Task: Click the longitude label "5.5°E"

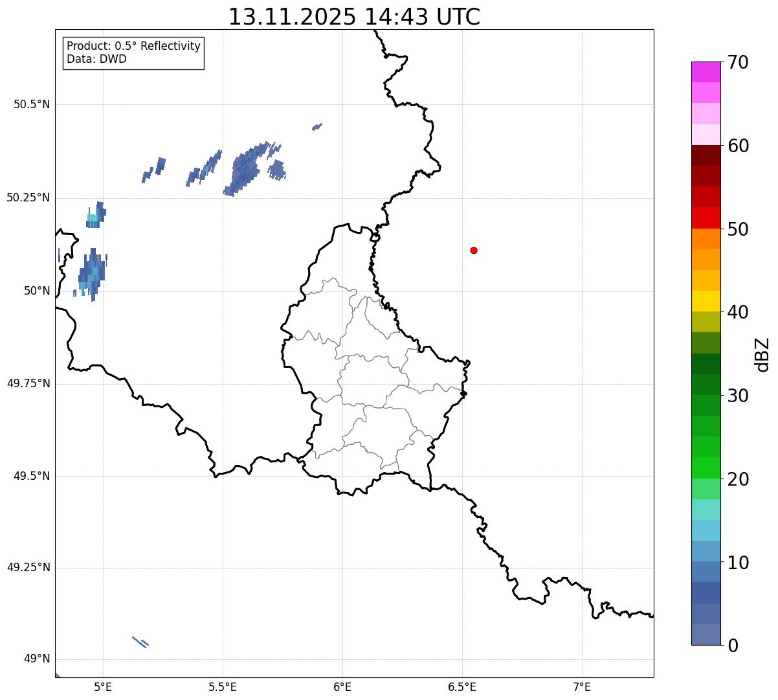Action: click(x=223, y=686)
